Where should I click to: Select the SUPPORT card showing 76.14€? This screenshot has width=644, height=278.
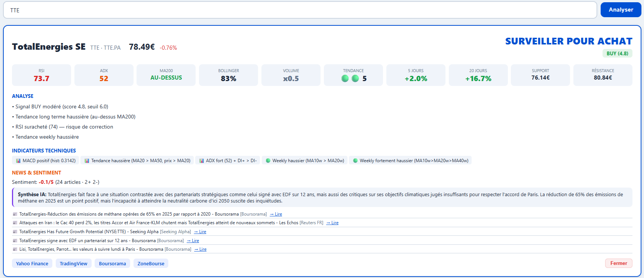pyautogui.click(x=540, y=75)
